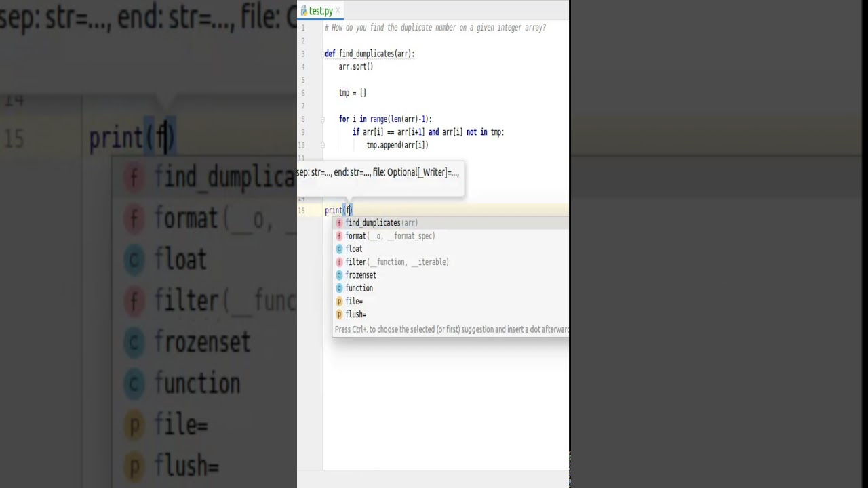This screenshot has width=868, height=488.
Task: Click line number 3 in the gutter
Action: tap(303, 54)
